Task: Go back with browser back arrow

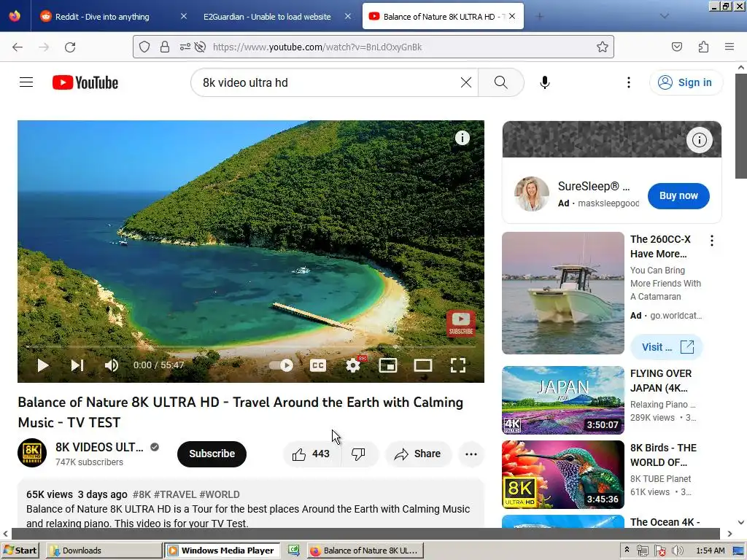Action: coord(18,47)
